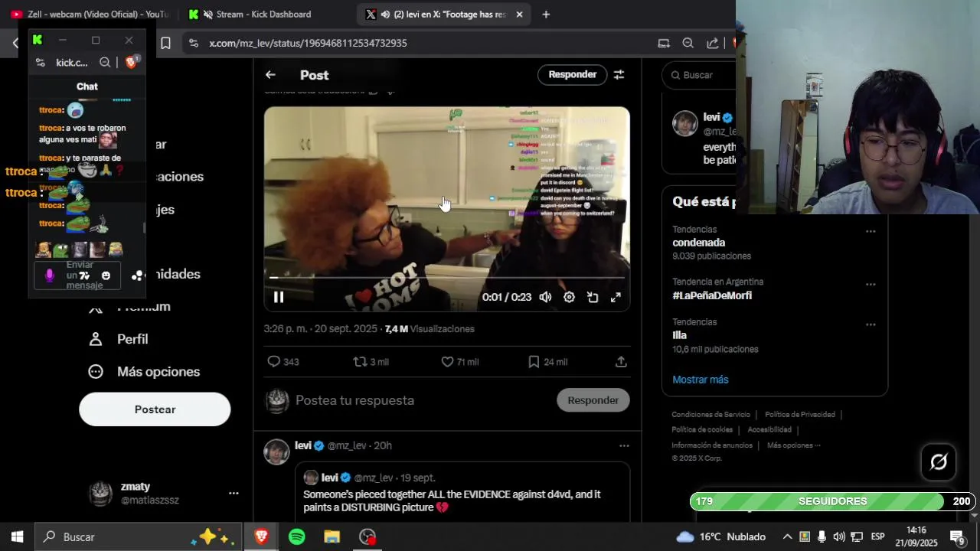Open the system volume speaker in tray
This screenshot has height=551, width=980.
click(x=839, y=536)
